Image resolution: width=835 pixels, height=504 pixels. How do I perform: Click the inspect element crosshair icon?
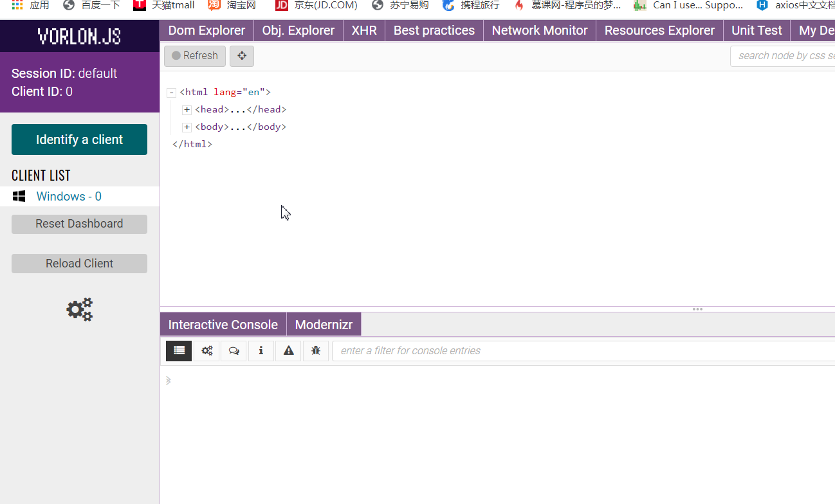pos(242,56)
